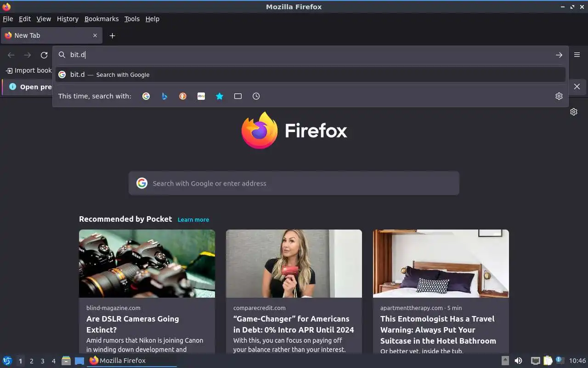This screenshot has height=368, width=588.
Task: Switch to workspace 2
Action: [31, 361]
